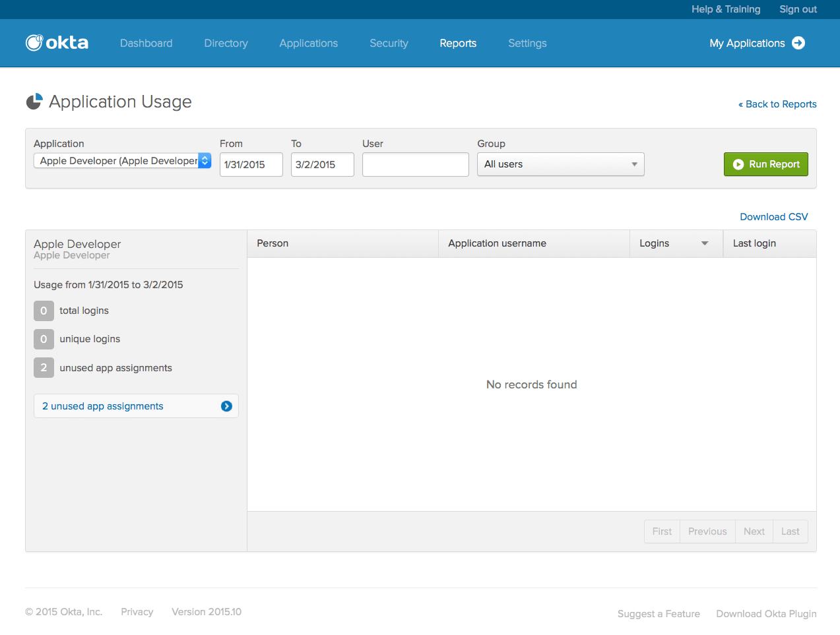
Task: Click the total logins count badge
Action: coord(44,311)
